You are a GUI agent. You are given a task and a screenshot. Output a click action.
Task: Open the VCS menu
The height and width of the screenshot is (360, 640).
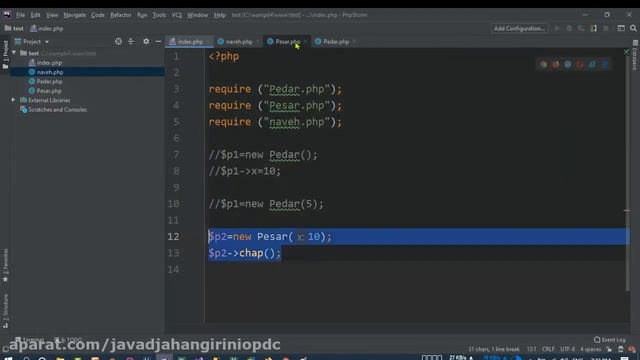[177, 15]
